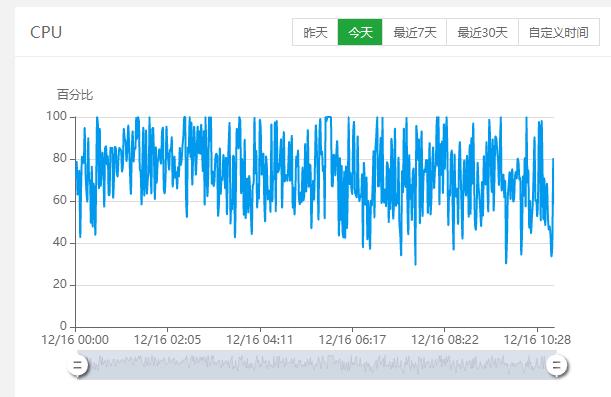
Task: Click the 100 value on y-axis
Action: click(57, 116)
